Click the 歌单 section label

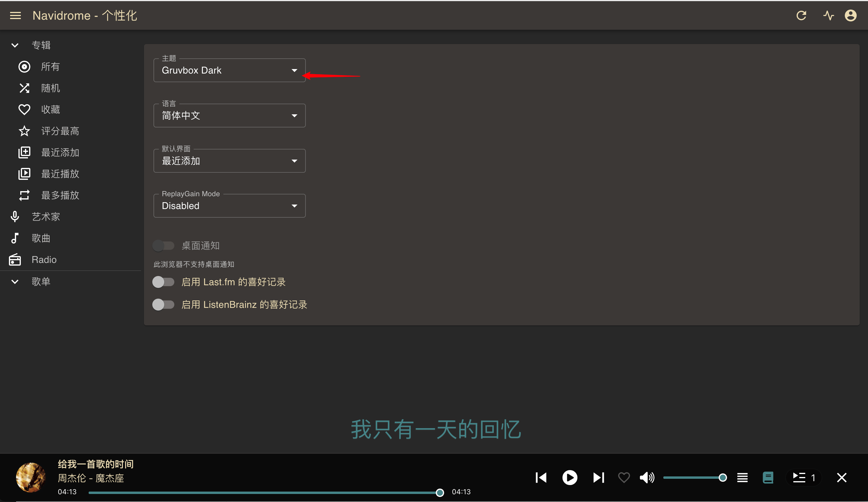coord(41,282)
